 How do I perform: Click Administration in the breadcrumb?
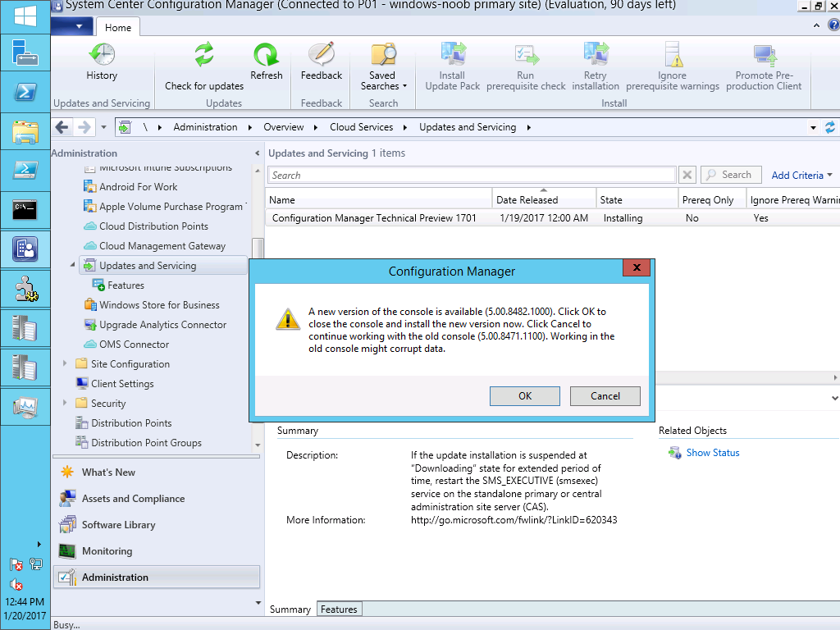coord(205,127)
